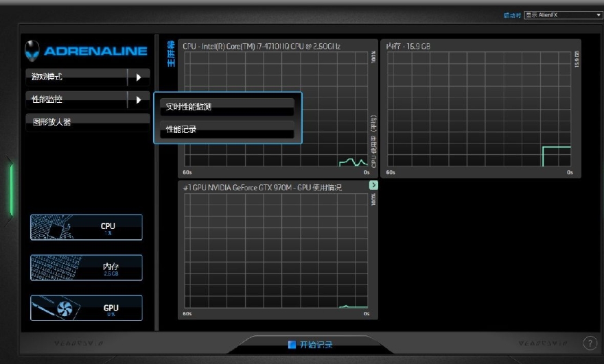Click the blue square icon beside 开始记录
Viewport: 604px width, 364px height.
pyautogui.click(x=292, y=344)
